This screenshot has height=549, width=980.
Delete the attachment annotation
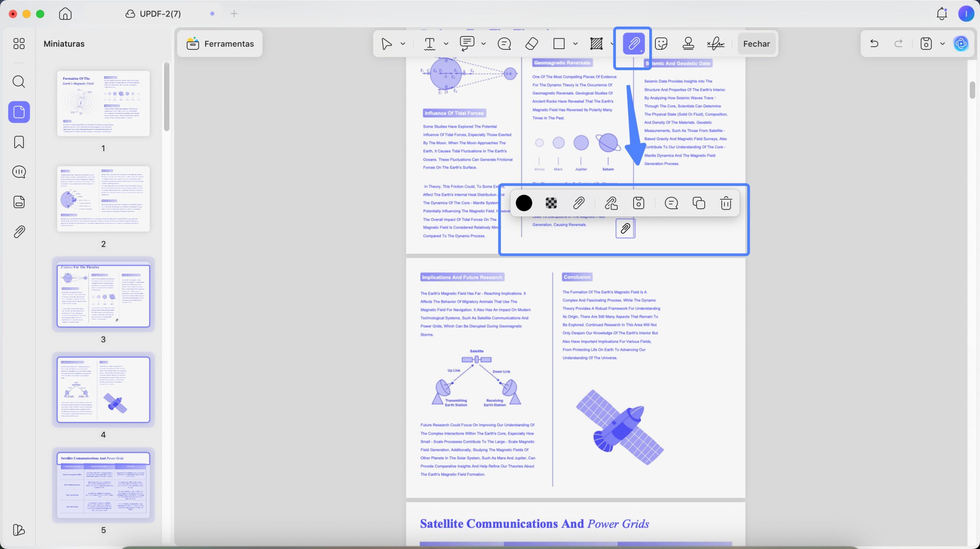coord(726,203)
